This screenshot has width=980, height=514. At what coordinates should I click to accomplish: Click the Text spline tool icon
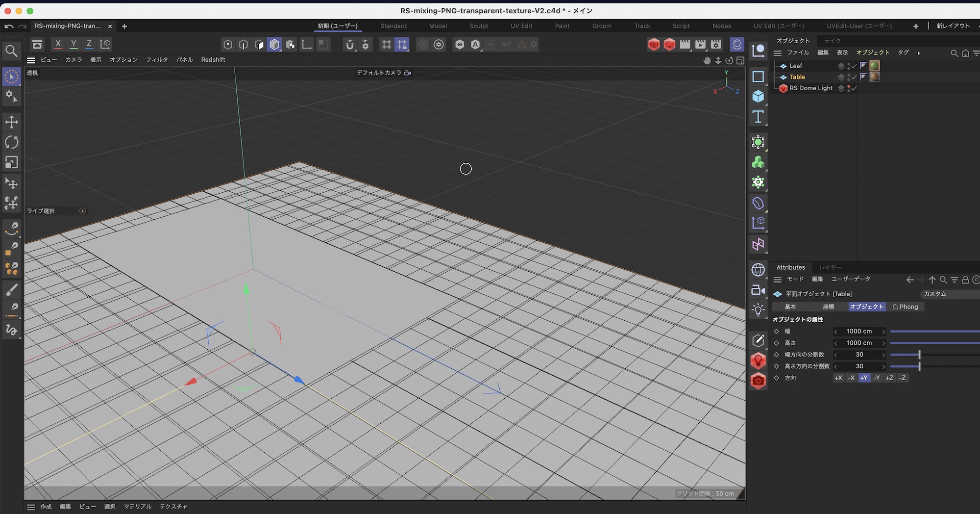pyautogui.click(x=758, y=117)
